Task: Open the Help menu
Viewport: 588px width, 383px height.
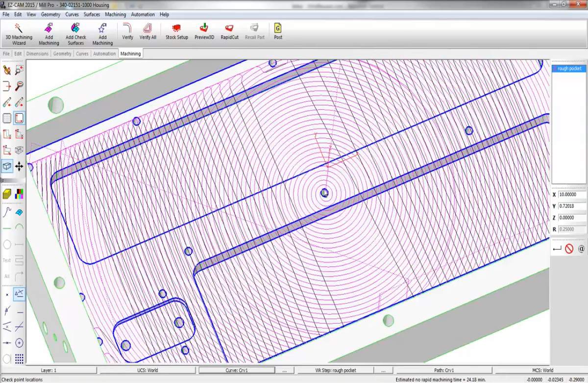Action: (x=164, y=15)
